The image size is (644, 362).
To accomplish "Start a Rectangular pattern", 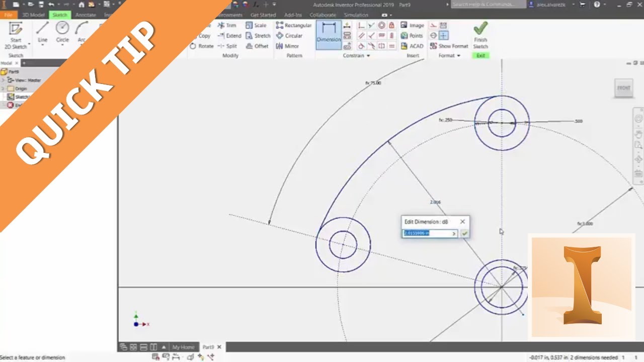I will (x=294, y=25).
